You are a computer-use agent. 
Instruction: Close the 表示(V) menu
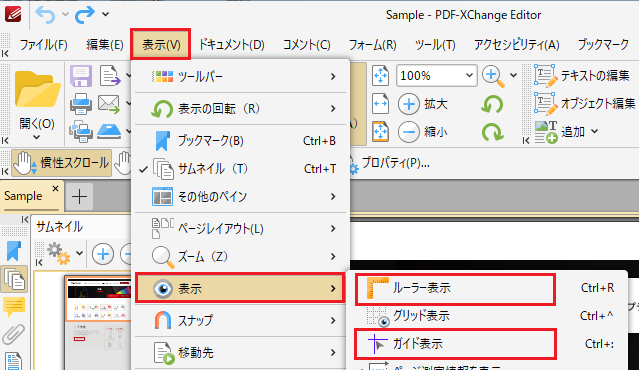[161, 44]
